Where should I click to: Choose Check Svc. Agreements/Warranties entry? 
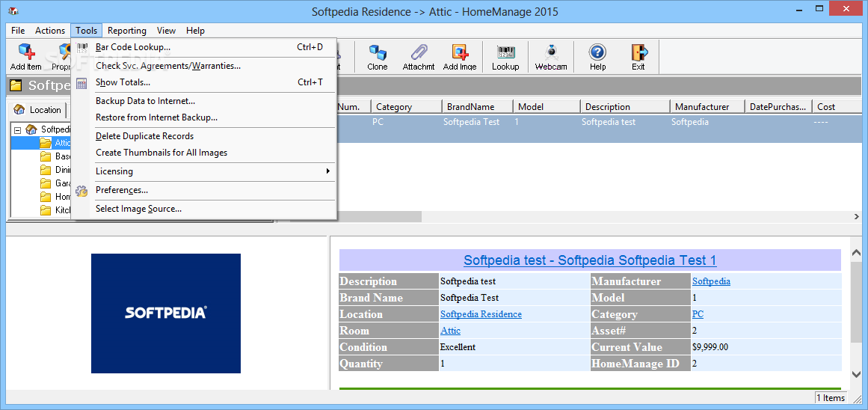coord(204,66)
